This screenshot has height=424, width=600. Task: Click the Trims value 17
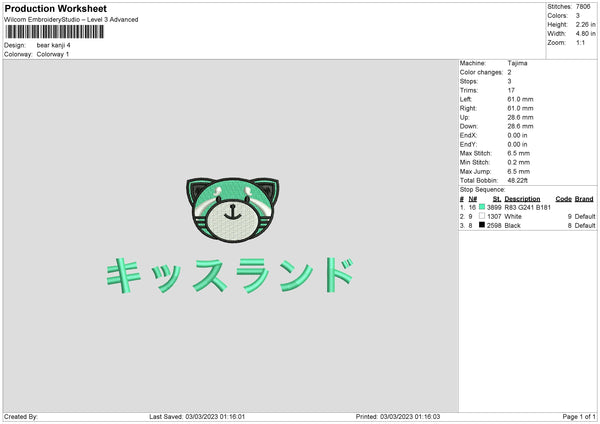[511, 90]
